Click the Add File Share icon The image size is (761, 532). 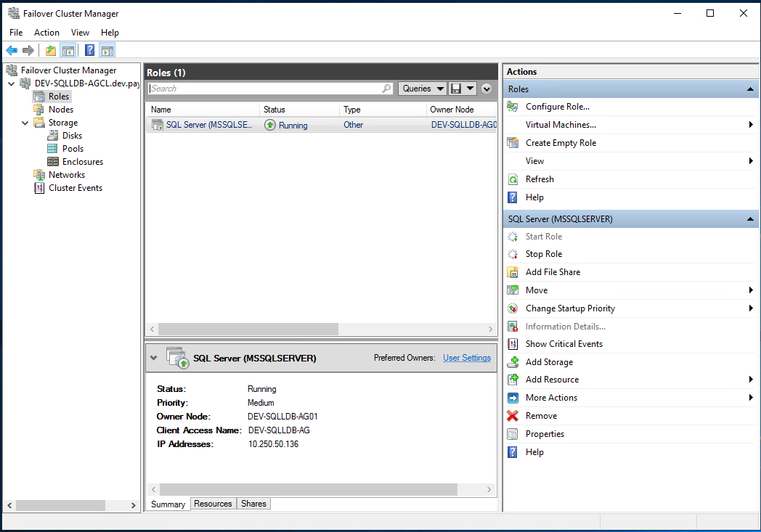pyautogui.click(x=513, y=271)
